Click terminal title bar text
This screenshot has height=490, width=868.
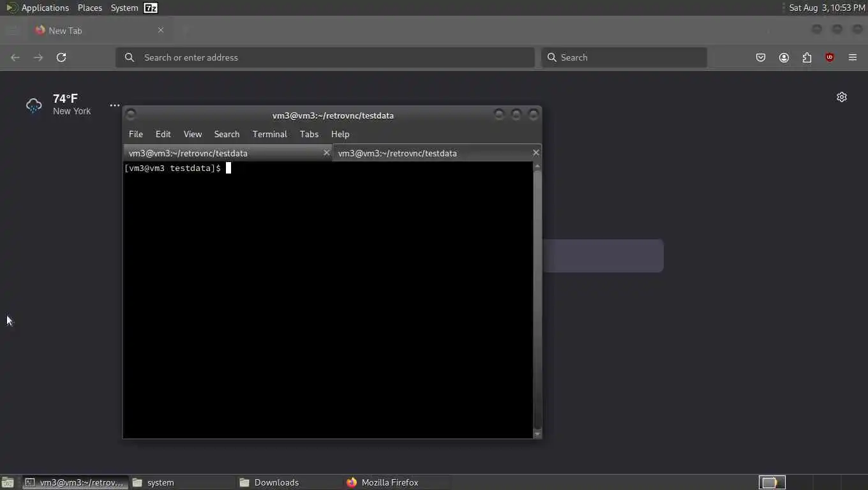tap(333, 115)
